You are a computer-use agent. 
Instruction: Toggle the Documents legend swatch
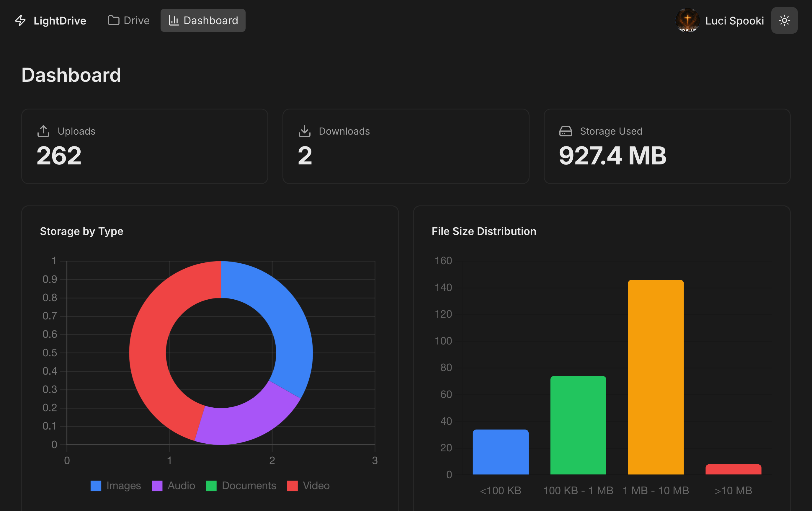(211, 486)
